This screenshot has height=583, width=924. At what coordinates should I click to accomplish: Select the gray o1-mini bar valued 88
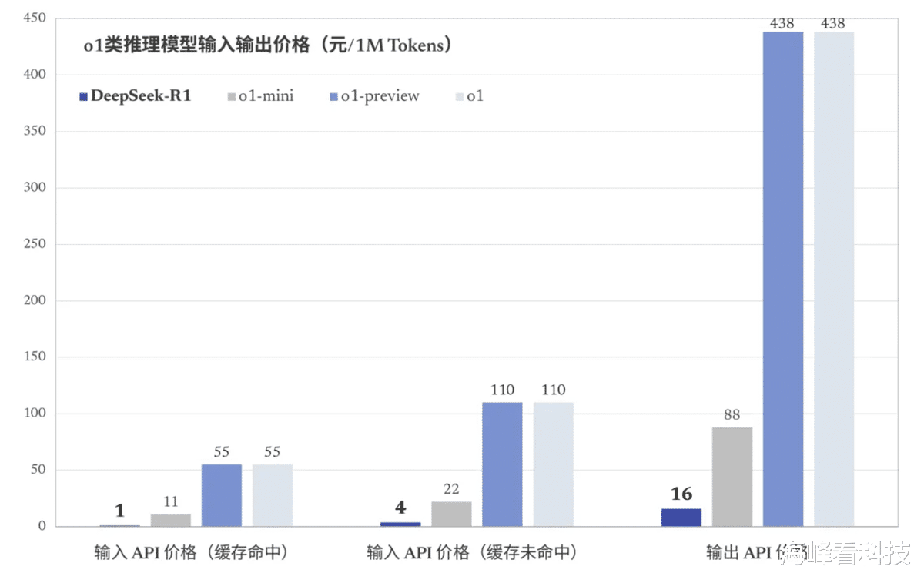pyautogui.click(x=732, y=477)
